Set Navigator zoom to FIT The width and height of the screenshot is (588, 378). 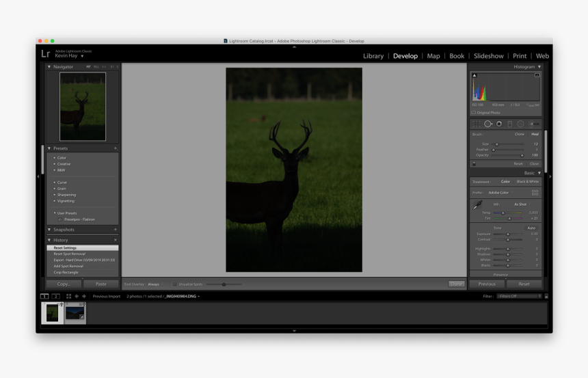(88, 67)
